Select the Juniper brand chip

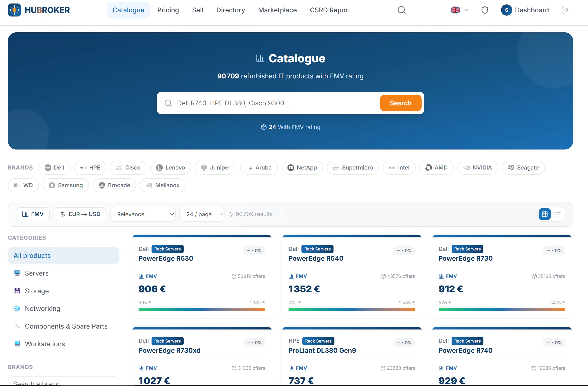click(215, 168)
